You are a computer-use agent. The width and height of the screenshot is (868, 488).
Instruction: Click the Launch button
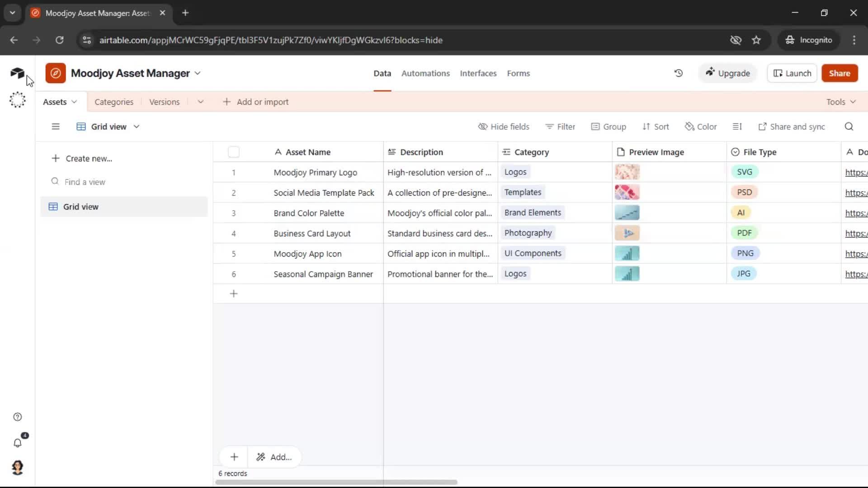click(x=792, y=73)
